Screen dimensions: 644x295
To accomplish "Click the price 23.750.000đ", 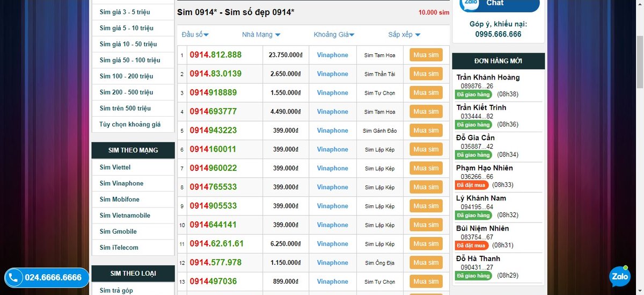I will [286, 55].
